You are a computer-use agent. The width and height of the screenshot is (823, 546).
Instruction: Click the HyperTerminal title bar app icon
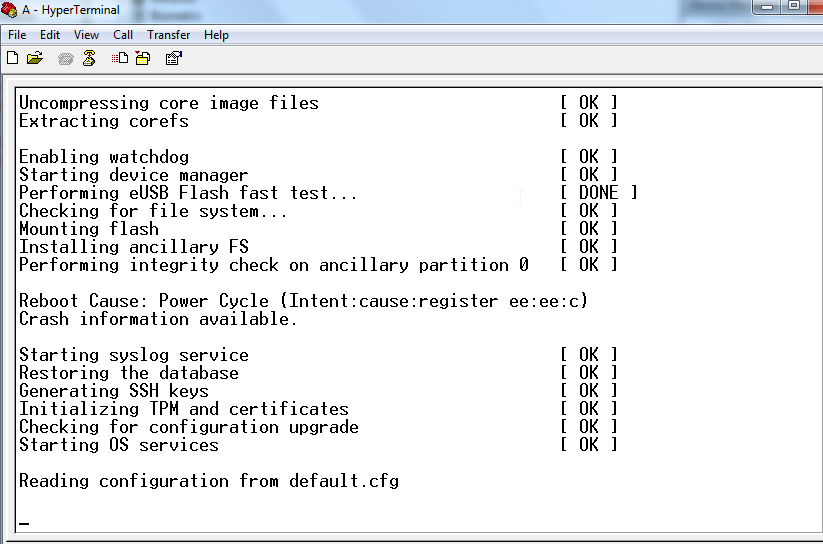point(9,9)
